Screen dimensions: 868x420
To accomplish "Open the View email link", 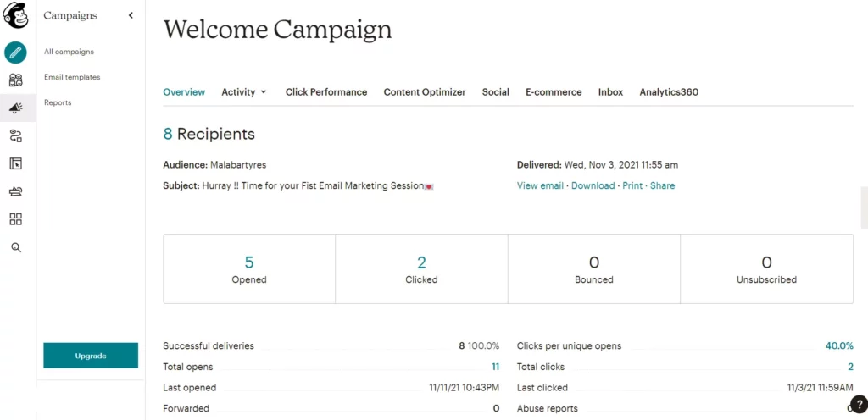I will pos(540,185).
